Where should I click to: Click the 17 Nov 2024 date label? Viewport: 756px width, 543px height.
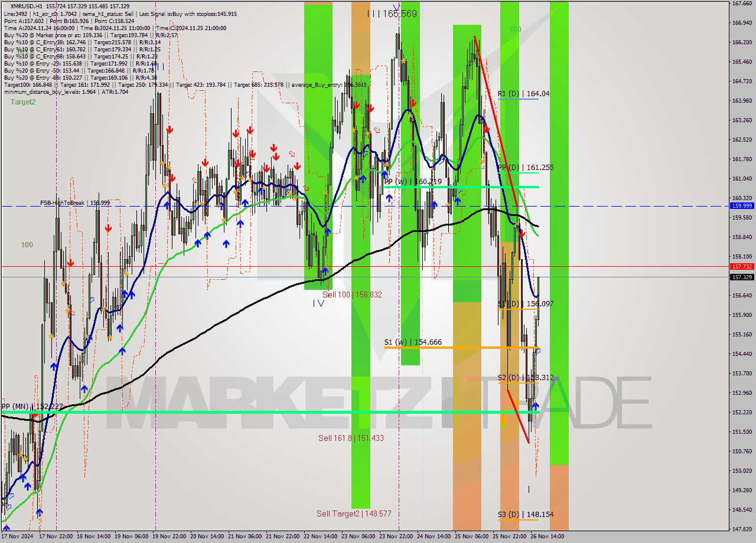click(x=18, y=537)
